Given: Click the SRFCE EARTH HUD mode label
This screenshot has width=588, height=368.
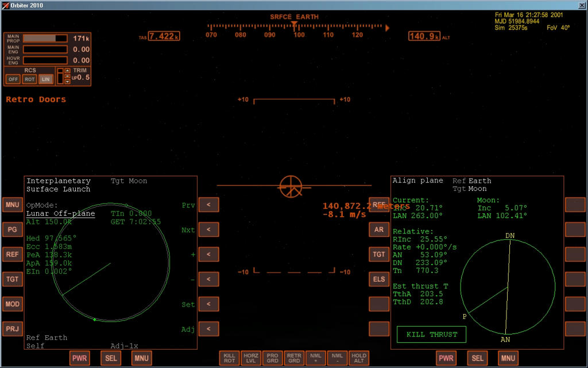Looking at the screenshot, I should [x=295, y=17].
